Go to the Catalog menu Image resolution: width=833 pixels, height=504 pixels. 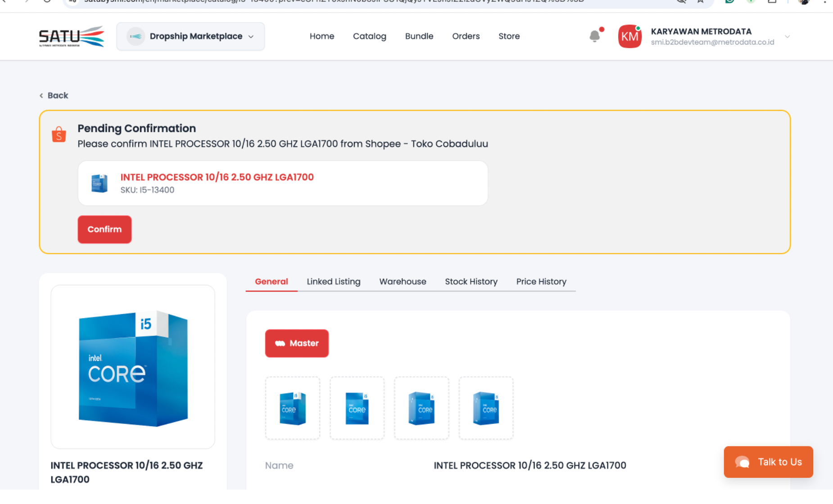[369, 36]
